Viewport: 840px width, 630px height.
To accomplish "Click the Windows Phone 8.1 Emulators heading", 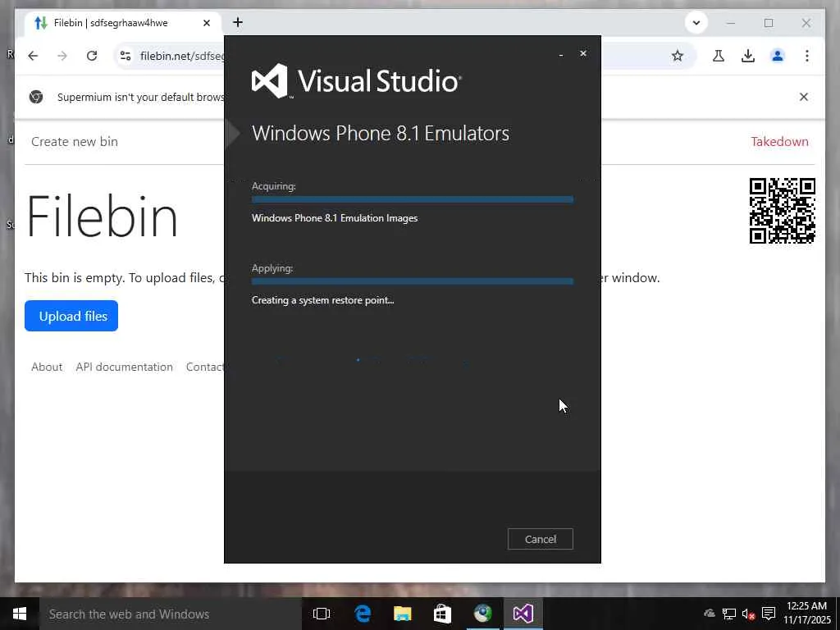I will point(381,133).
